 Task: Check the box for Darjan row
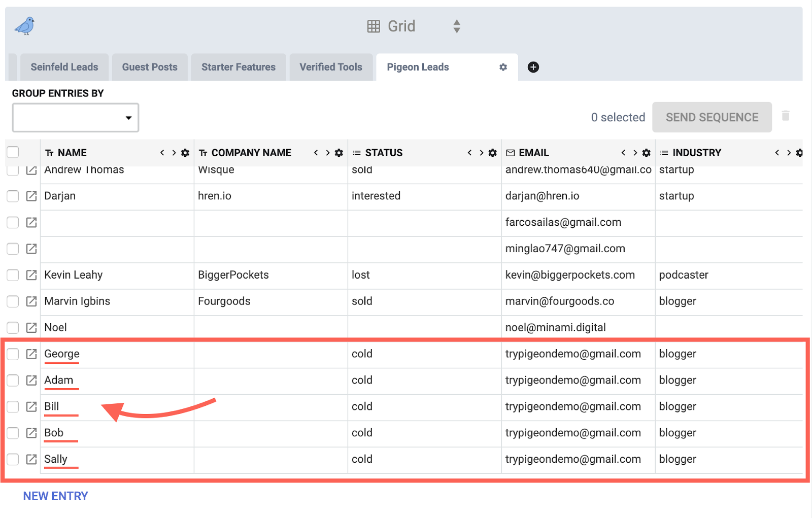coord(13,196)
